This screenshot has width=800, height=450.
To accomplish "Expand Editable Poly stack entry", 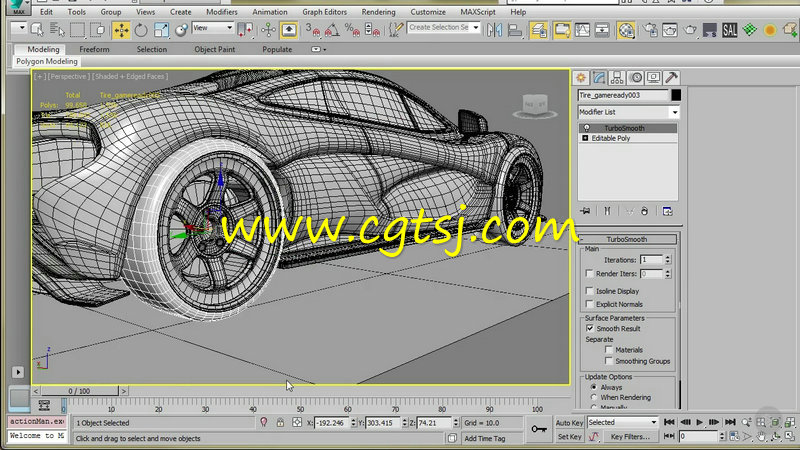I will pyautogui.click(x=585, y=138).
